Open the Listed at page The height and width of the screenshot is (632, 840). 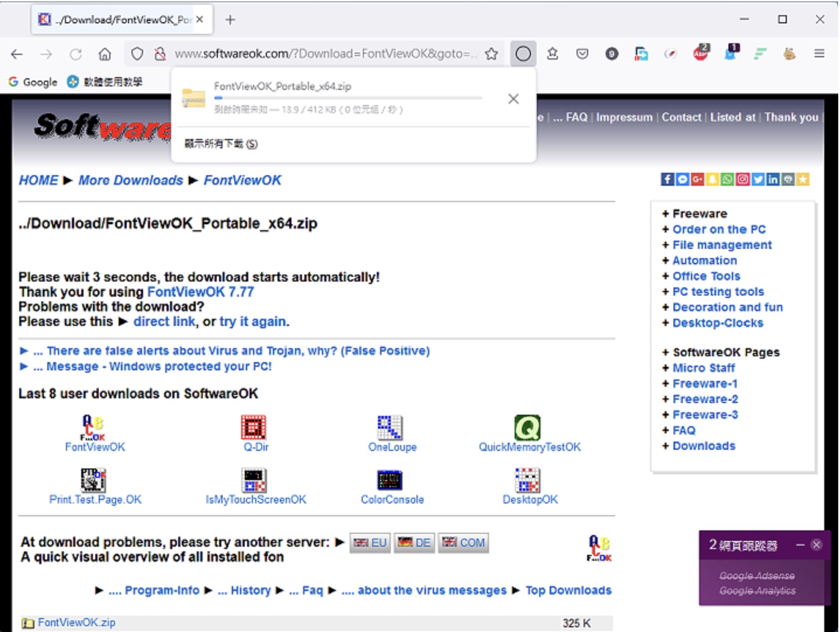733,117
